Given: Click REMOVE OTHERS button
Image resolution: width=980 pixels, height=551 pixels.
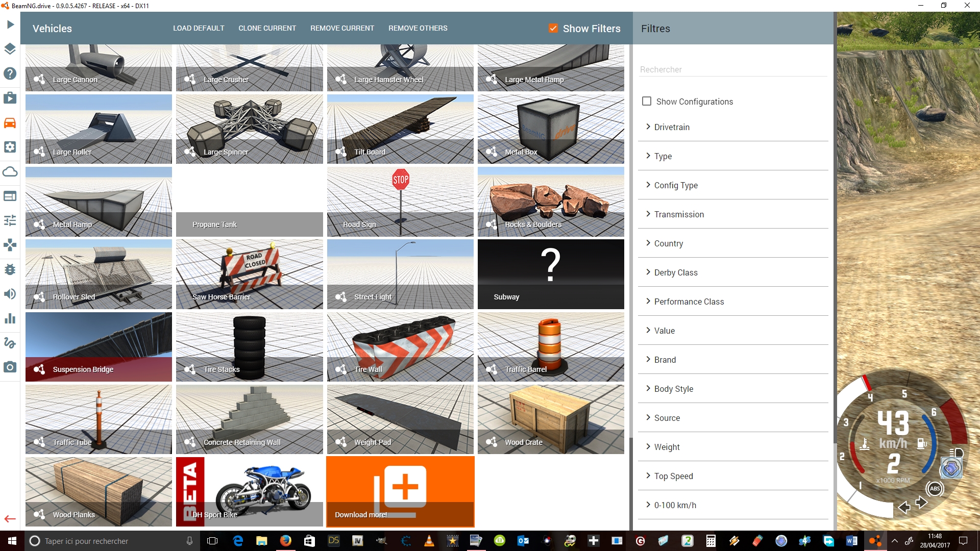Looking at the screenshot, I should pyautogui.click(x=418, y=28).
